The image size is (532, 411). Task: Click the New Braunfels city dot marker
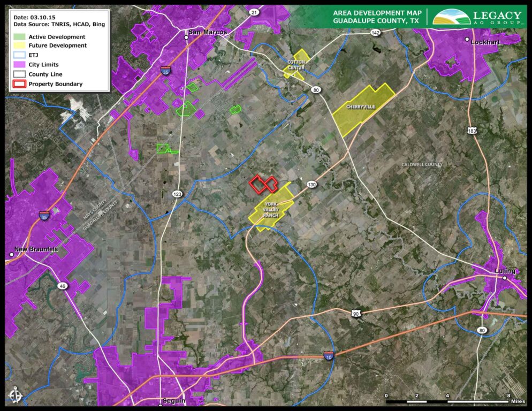tap(12, 254)
